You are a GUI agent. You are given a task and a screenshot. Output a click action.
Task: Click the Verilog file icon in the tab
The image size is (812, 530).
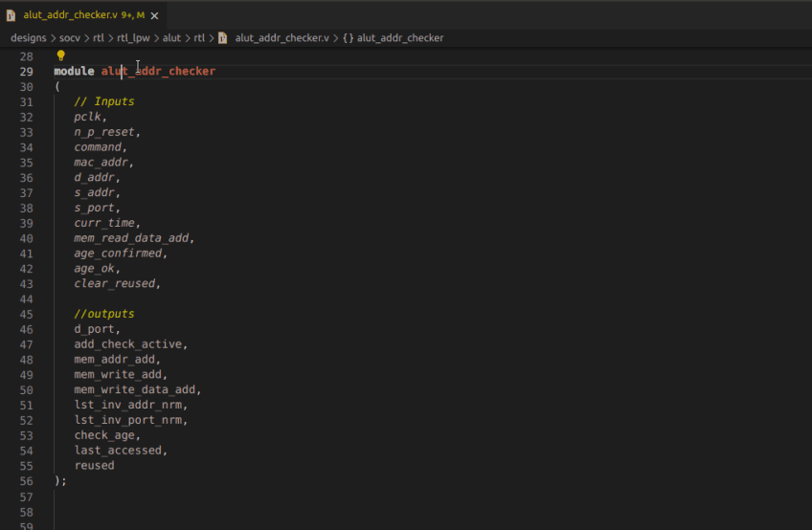[x=11, y=14]
